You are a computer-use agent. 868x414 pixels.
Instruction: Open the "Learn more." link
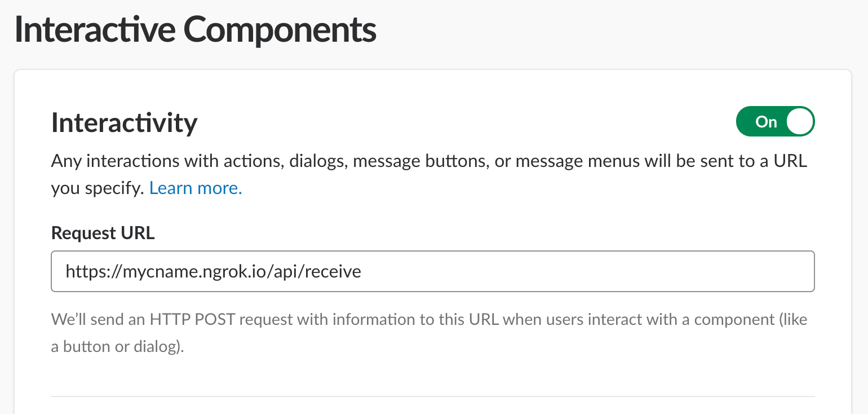tap(196, 188)
